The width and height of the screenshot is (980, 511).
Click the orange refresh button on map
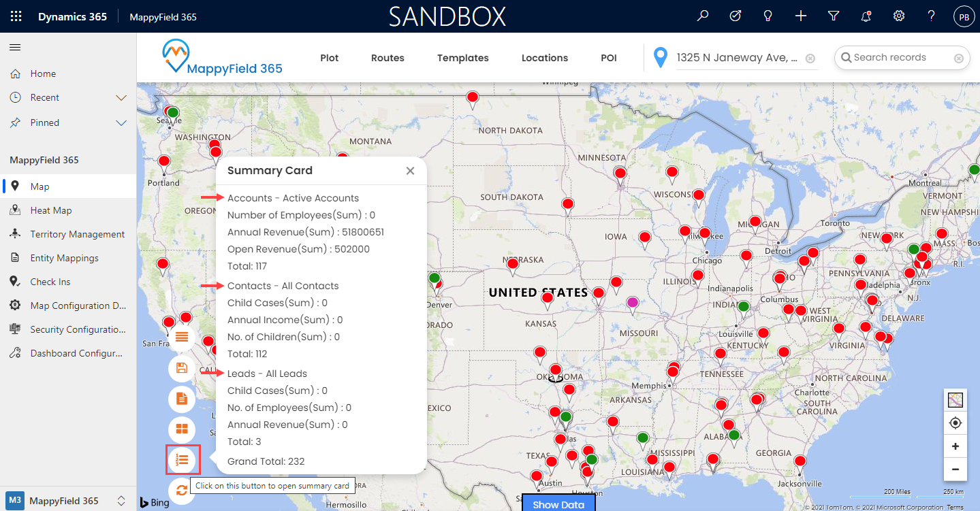coord(182,490)
